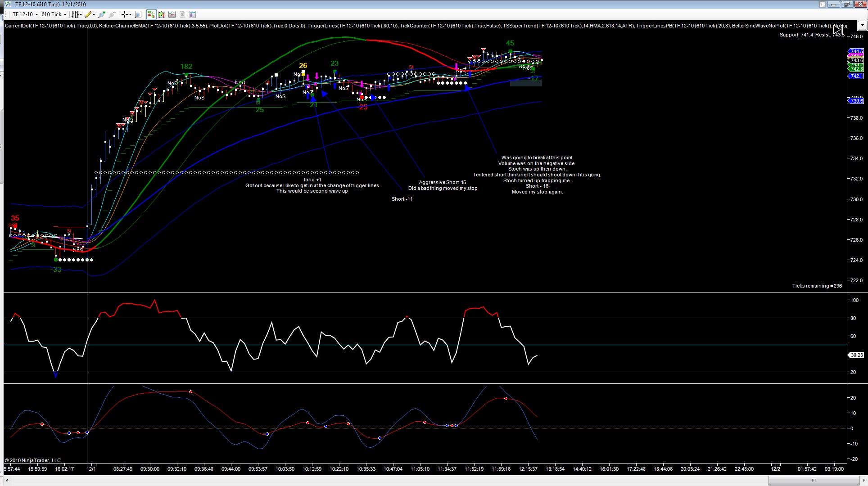The width and height of the screenshot is (868, 486).
Task: Click the 'This would be second wave up' text
Action: click(312, 191)
